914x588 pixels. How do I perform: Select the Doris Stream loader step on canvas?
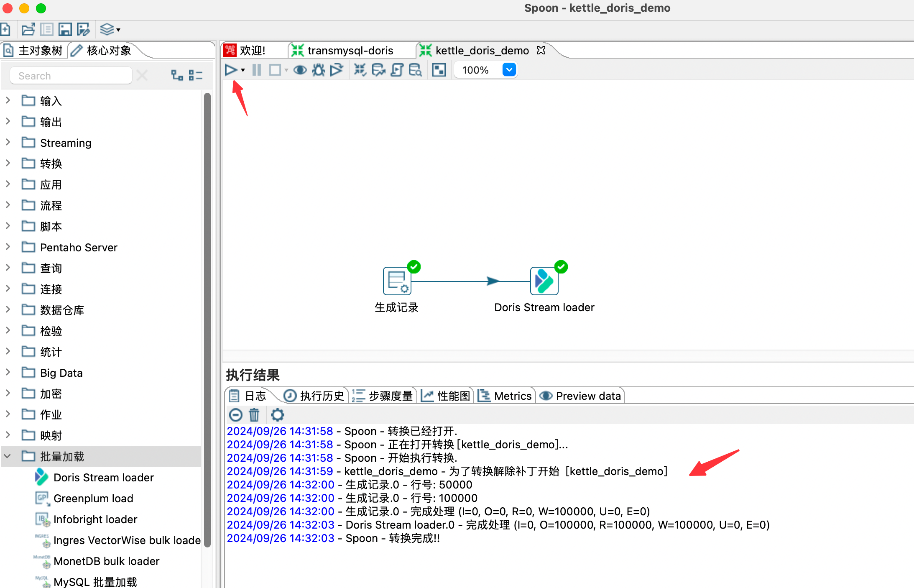(x=544, y=281)
